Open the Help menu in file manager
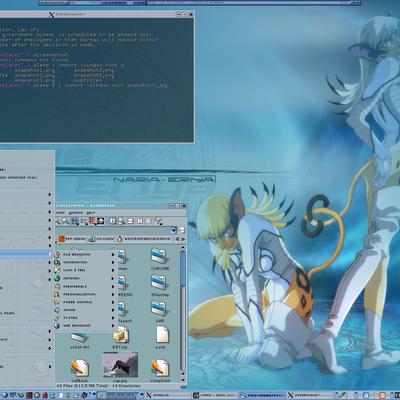Screen dimensions: 400x400 (x=91, y=213)
